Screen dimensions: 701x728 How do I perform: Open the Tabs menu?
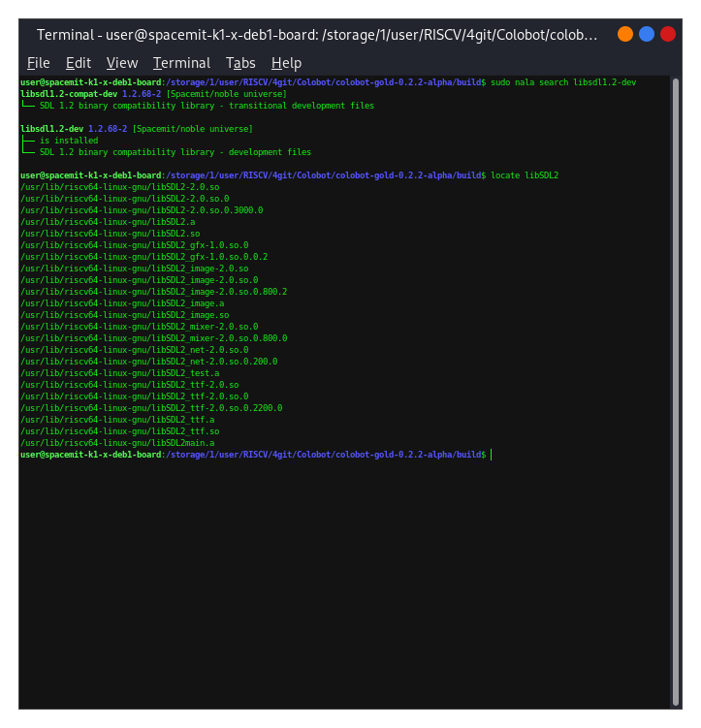(x=240, y=63)
